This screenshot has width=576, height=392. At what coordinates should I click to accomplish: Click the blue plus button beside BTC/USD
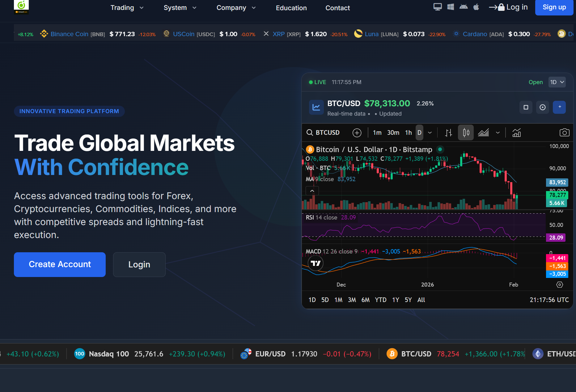(x=559, y=107)
